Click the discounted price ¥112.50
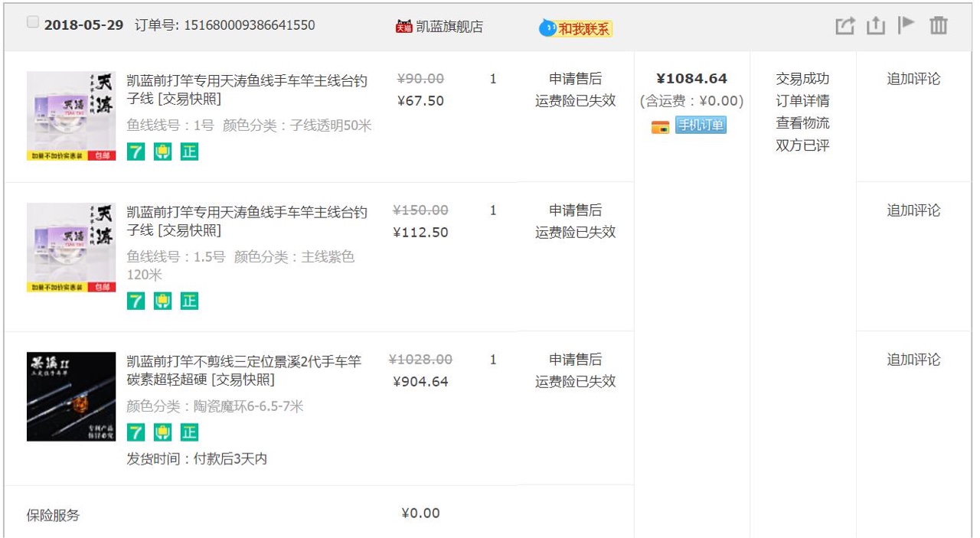 (420, 233)
